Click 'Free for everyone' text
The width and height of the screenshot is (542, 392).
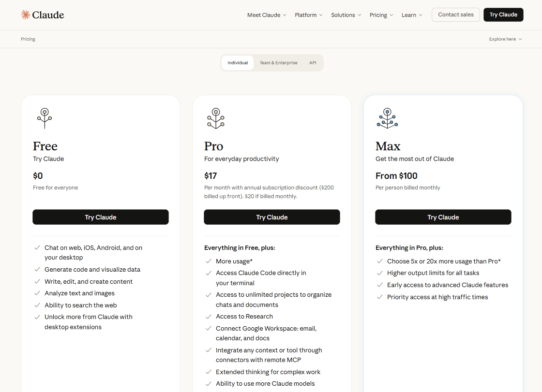[x=55, y=188]
